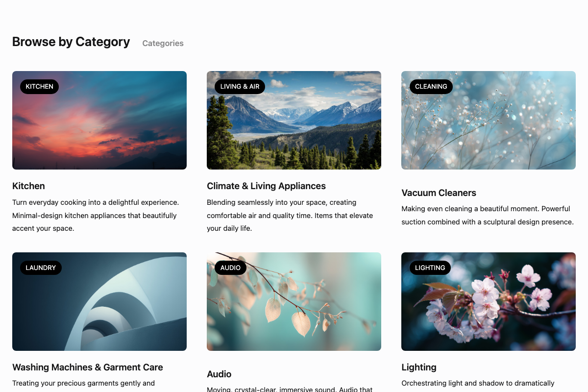Click the Categories subtitle label

163,43
